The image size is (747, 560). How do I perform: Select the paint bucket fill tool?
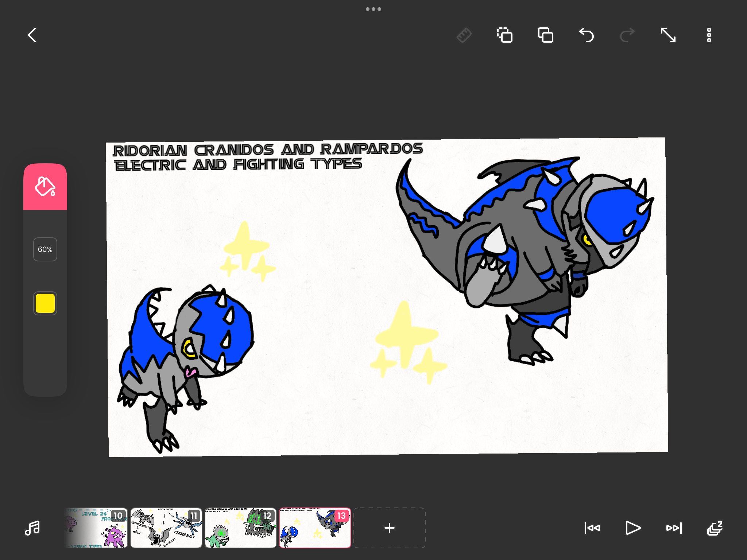coord(45,187)
